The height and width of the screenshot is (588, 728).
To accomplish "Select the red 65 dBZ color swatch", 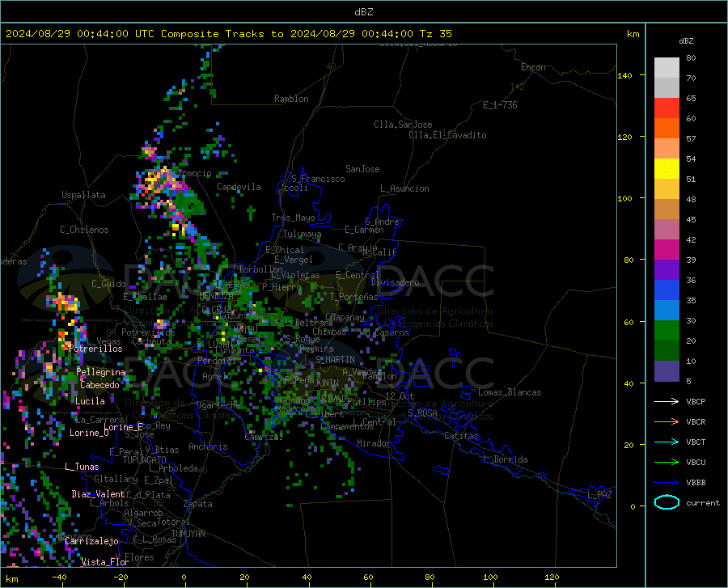I will [x=667, y=108].
